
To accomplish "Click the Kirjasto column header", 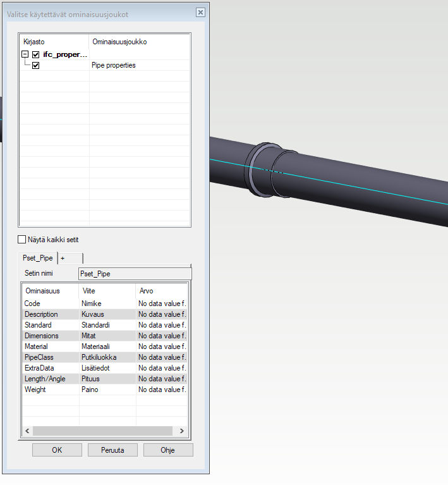I will 34,41.
